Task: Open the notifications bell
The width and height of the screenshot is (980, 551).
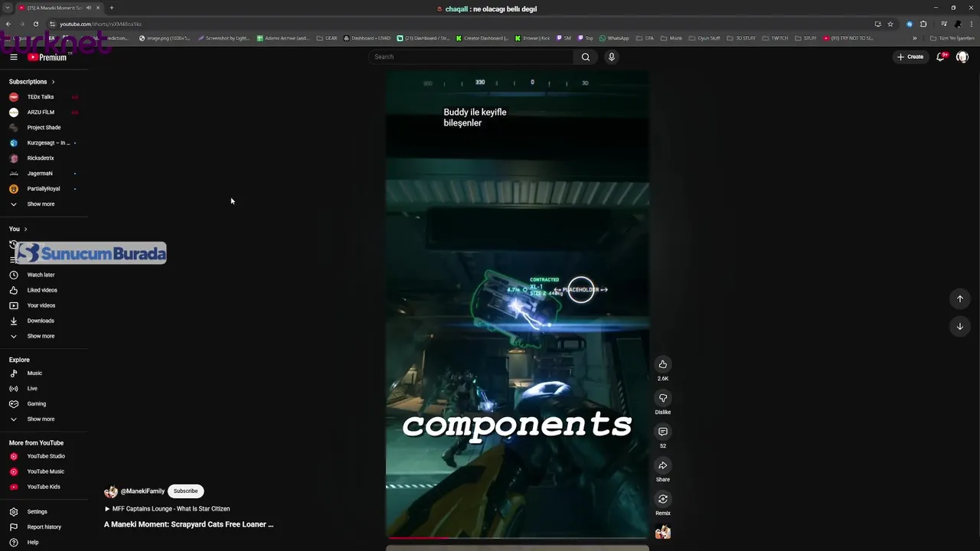Action: tap(941, 57)
